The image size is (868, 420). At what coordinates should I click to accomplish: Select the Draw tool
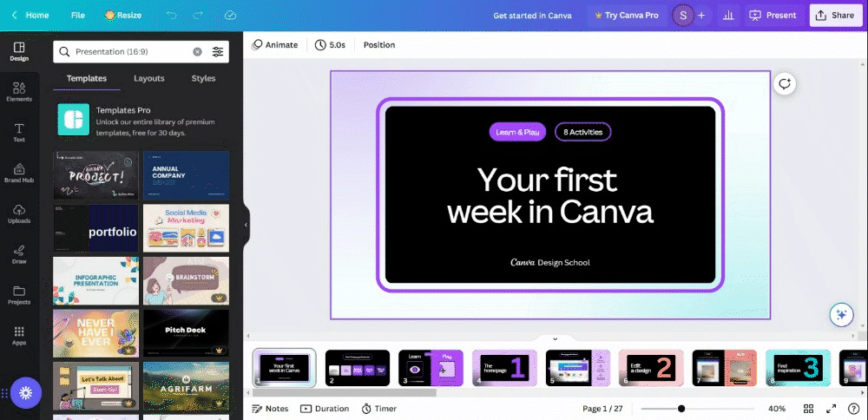tap(19, 254)
